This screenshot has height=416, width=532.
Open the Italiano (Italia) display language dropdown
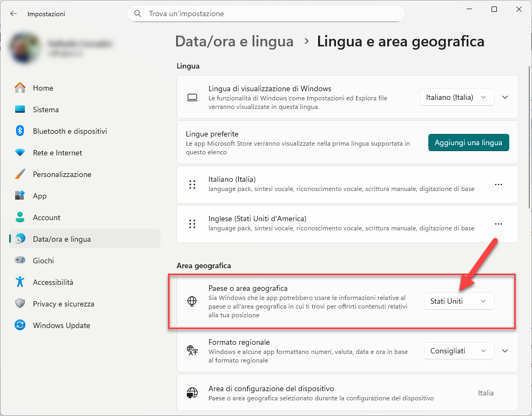pos(456,97)
